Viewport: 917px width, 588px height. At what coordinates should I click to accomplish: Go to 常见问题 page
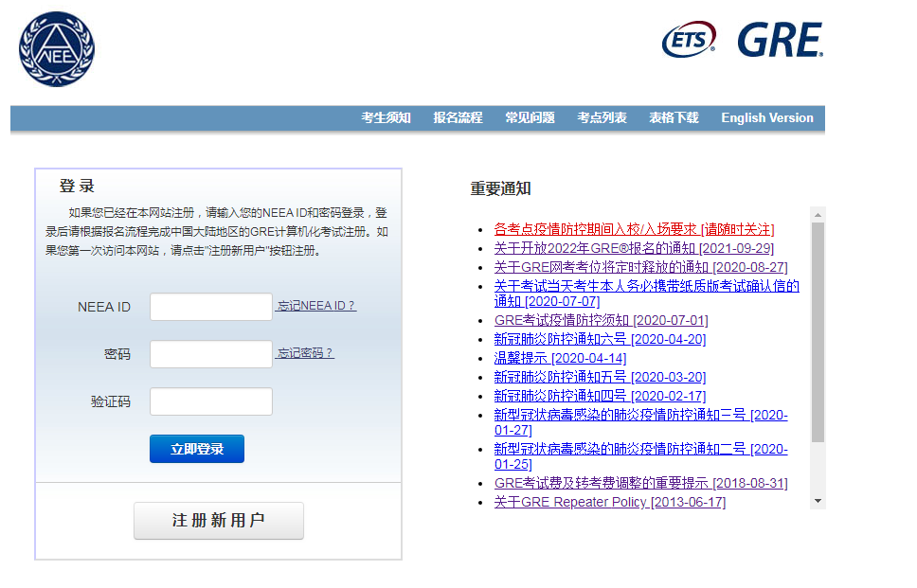(530, 118)
